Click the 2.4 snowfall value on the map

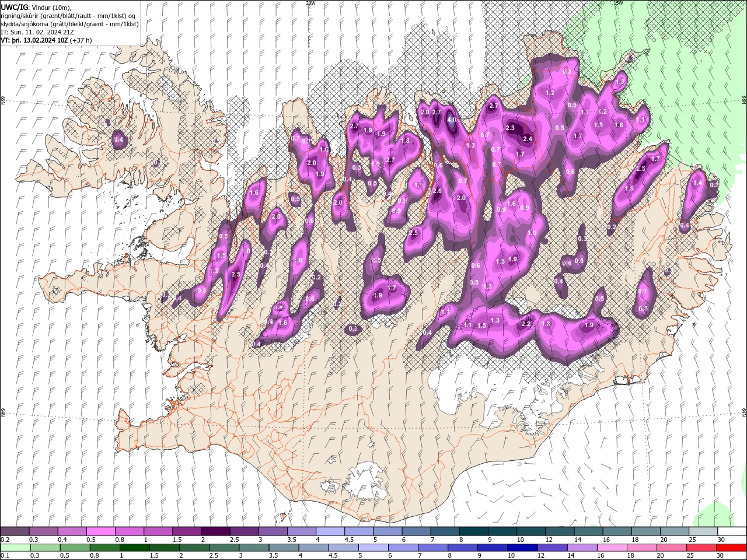point(528,139)
